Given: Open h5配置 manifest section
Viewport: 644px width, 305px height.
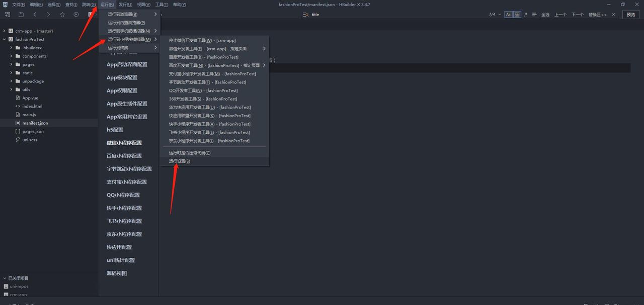Looking at the screenshot, I should tap(115, 130).
